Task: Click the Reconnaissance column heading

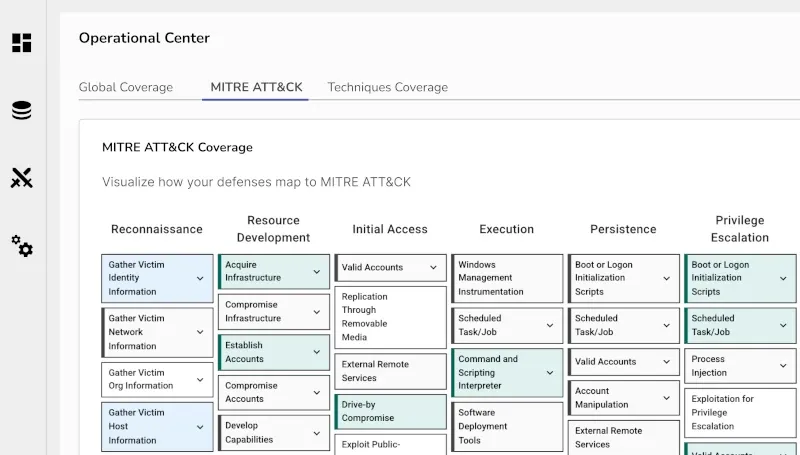Action: pos(157,230)
